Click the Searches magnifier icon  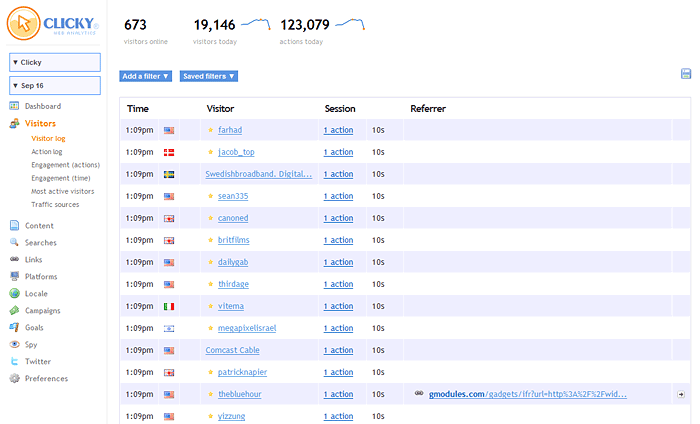[14, 242]
